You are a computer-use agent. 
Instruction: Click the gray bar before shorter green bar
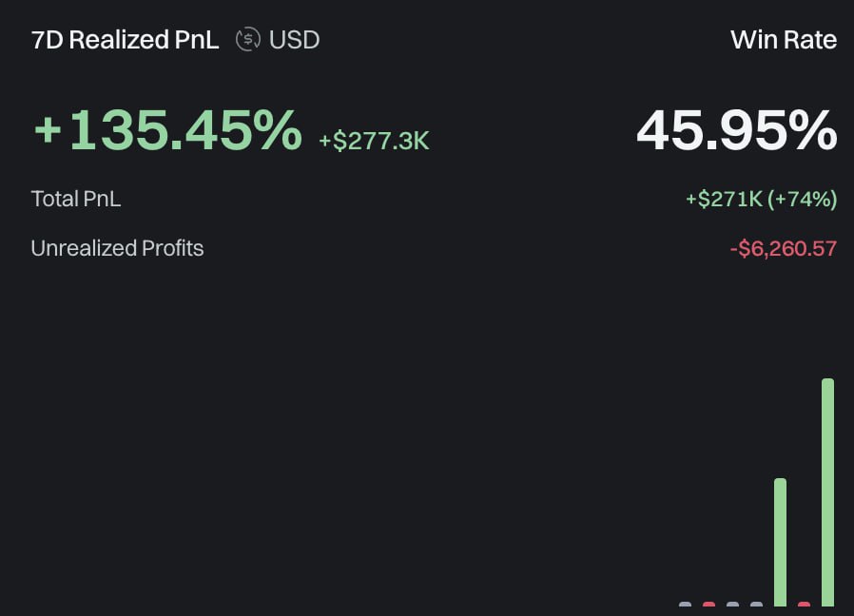pos(756,604)
